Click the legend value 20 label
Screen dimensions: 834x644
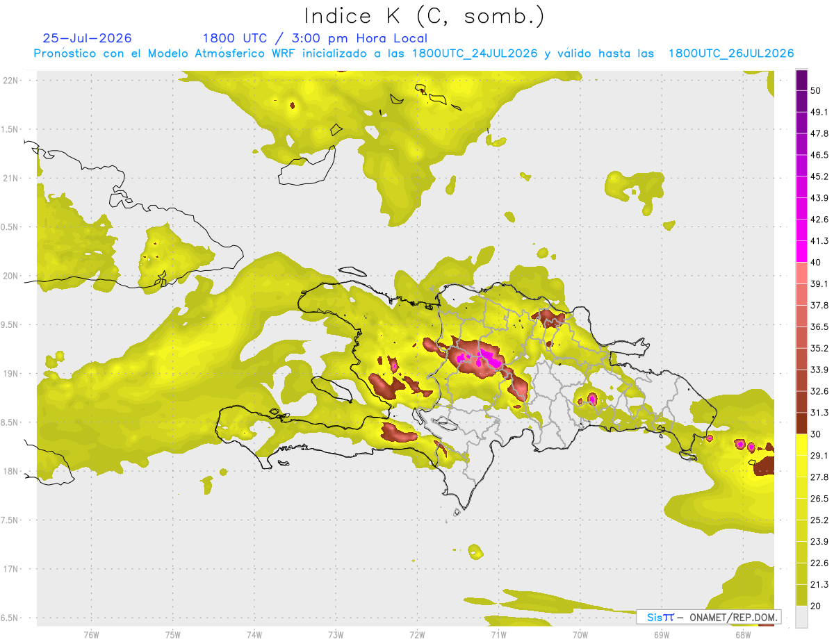[x=816, y=606]
